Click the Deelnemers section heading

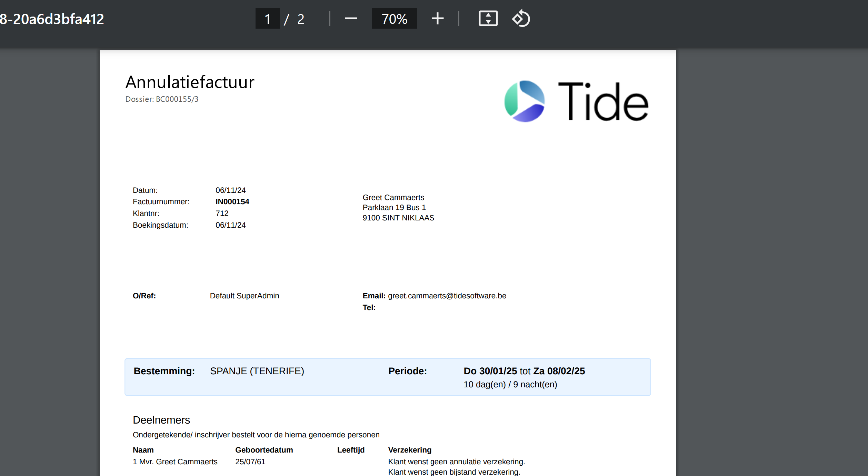coord(161,420)
